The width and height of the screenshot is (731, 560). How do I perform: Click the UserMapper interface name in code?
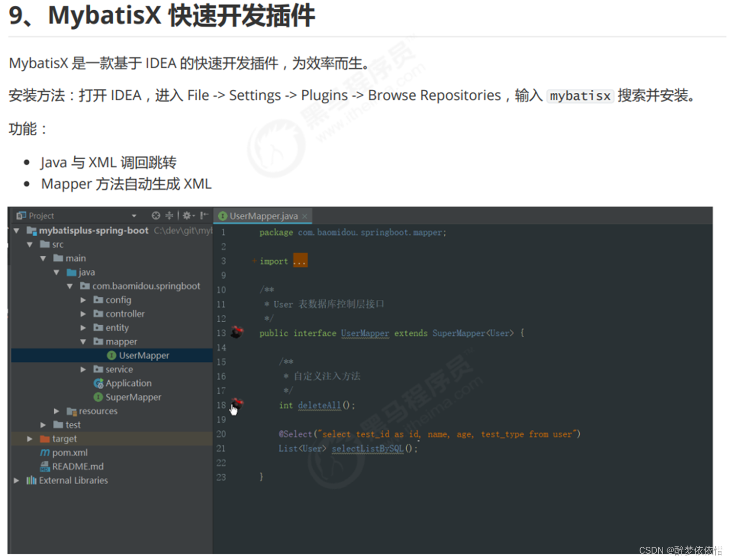(365, 333)
